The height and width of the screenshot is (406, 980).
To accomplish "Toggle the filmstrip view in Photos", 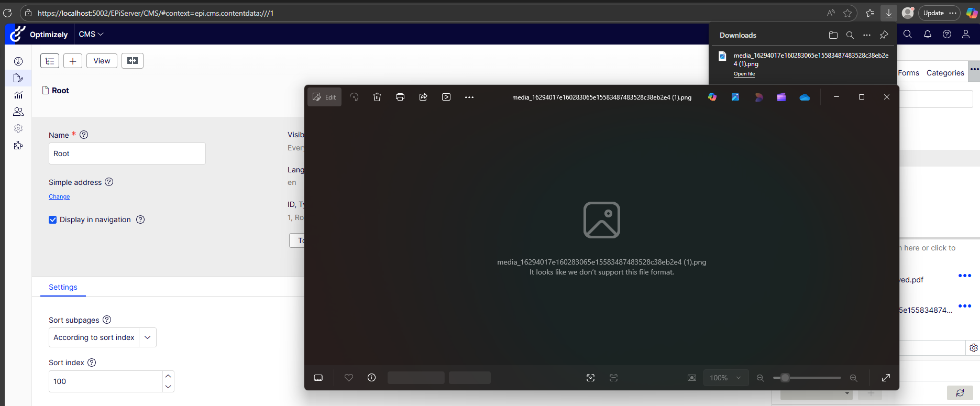I will (318, 378).
